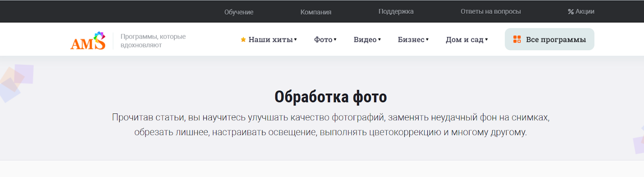The image size is (644, 177).
Task: Click the Обработка фото heading
Action: 330,97
